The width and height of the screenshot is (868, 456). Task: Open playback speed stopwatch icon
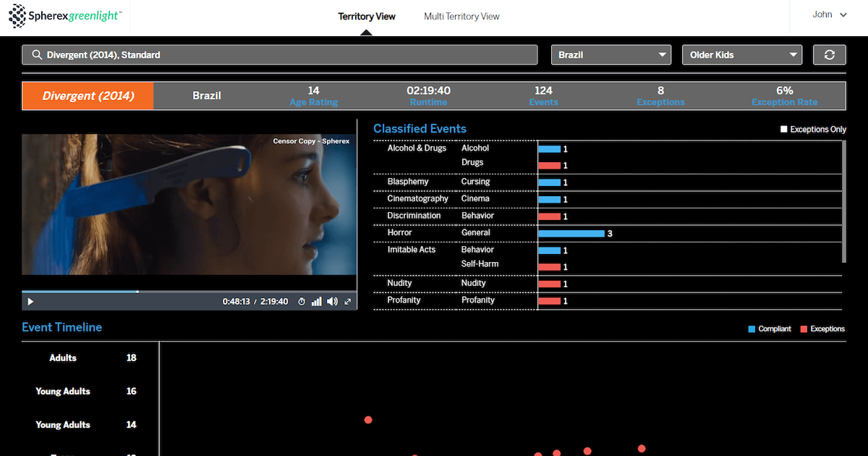pos(302,301)
